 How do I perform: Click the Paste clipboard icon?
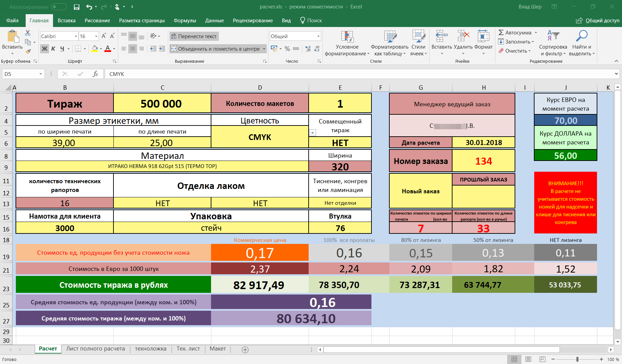coord(12,36)
